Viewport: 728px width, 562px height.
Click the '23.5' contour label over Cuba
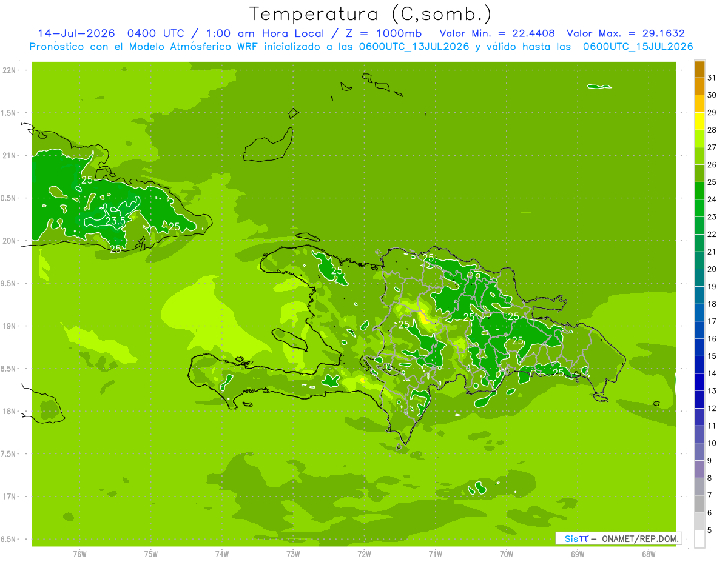115,221
